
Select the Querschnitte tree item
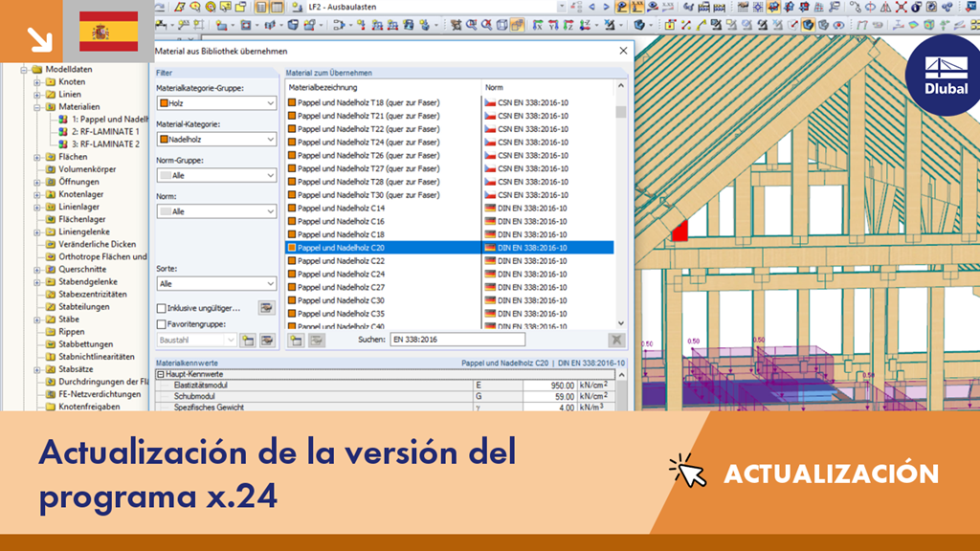pos(82,269)
